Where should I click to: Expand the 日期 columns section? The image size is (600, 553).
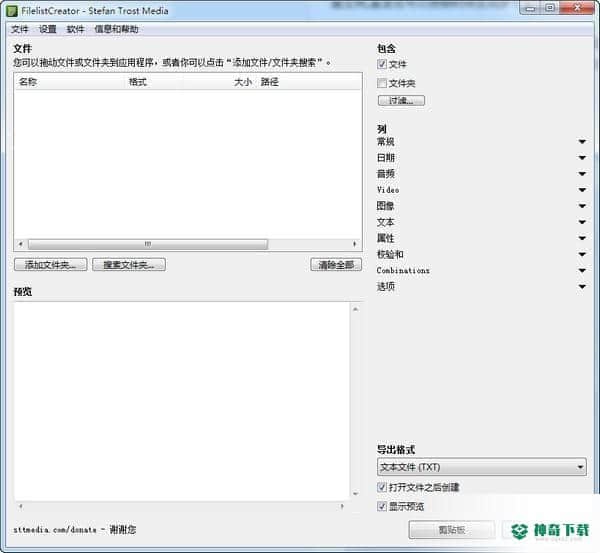[582, 158]
